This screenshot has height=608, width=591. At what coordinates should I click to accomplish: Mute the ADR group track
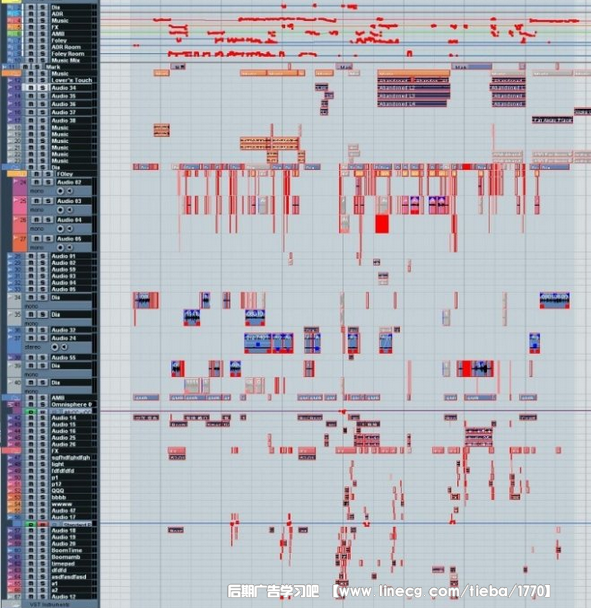(31, 14)
